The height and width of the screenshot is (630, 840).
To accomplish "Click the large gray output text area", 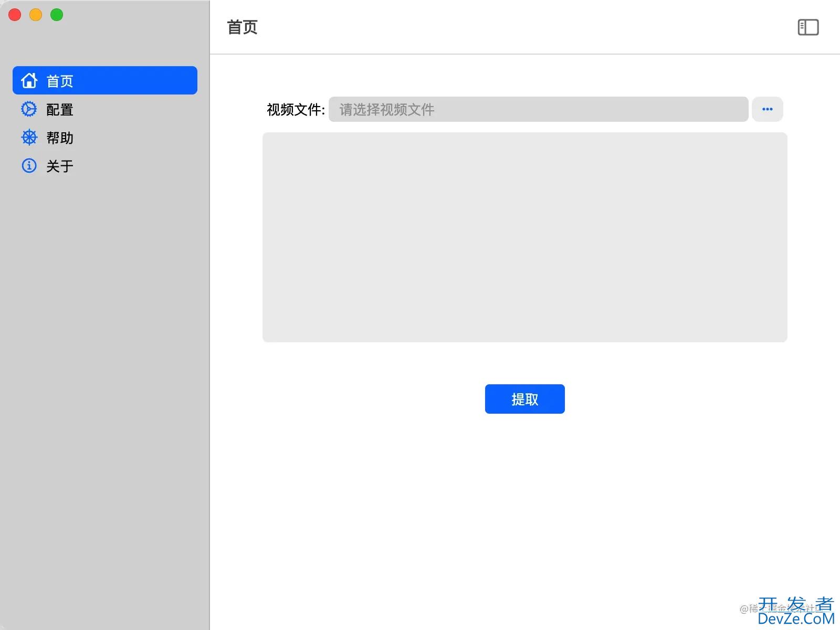I will click(524, 237).
